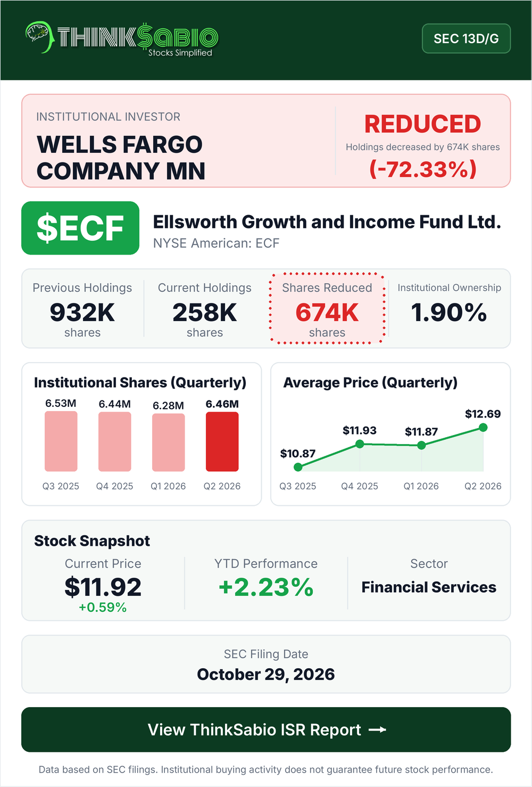Click the Wells Fargo Company MN investor name
Image resolution: width=532 pixels, height=787 pixels.
pyautogui.click(x=121, y=158)
